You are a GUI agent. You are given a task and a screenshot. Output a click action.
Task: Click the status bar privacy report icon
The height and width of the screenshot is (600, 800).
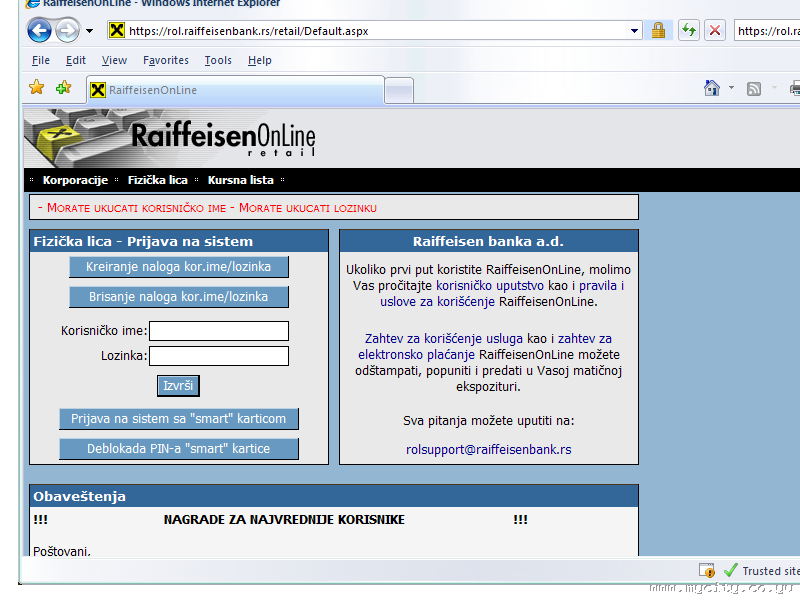(707, 570)
